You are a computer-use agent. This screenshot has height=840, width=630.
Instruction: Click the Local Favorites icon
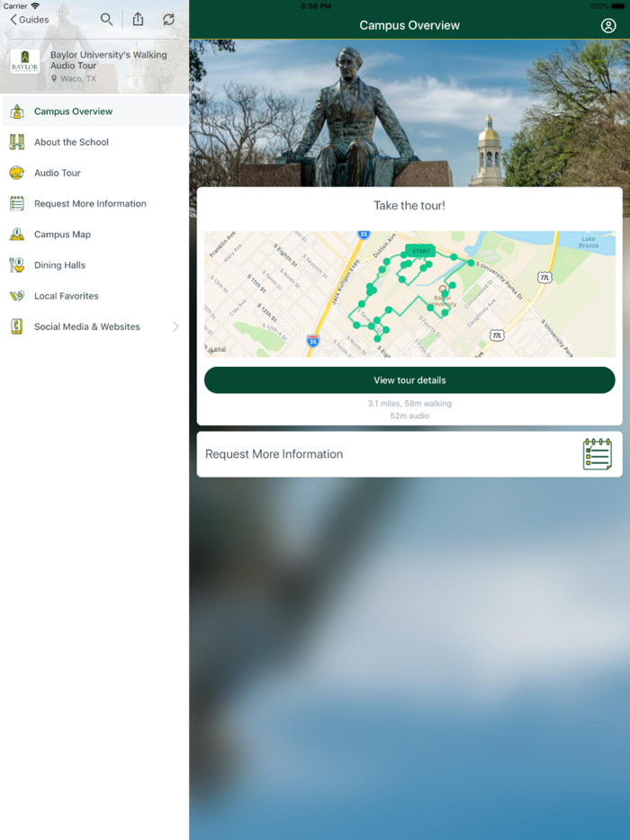click(17, 296)
